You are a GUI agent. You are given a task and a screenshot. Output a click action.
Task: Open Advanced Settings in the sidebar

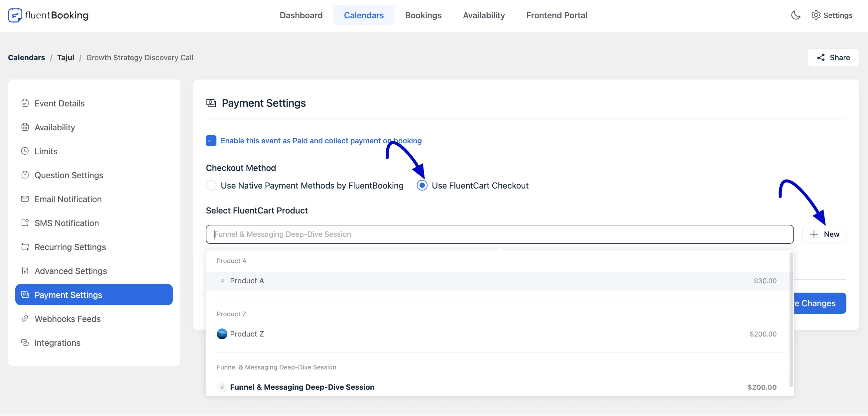94,271
